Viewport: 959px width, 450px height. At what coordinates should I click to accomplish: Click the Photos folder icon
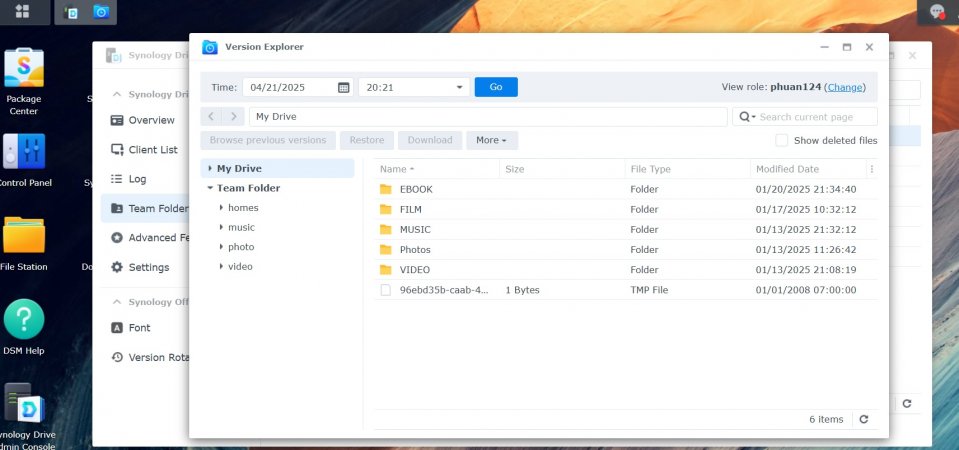[x=385, y=250]
